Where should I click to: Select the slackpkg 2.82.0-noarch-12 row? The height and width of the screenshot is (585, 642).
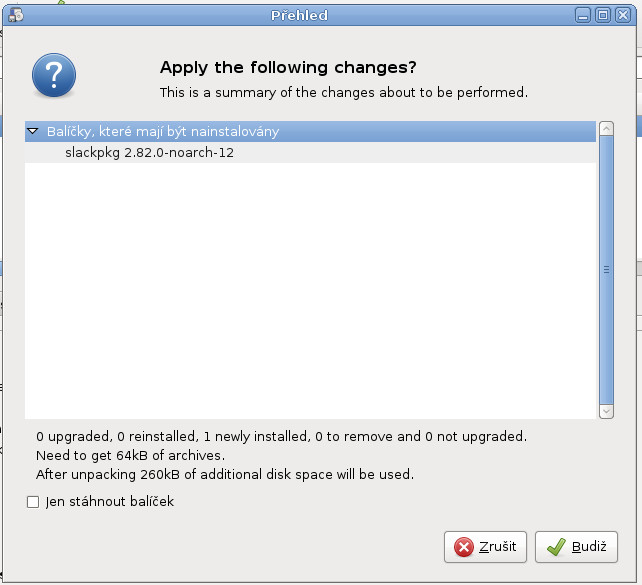pyautogui.click(x=310, y=153)
